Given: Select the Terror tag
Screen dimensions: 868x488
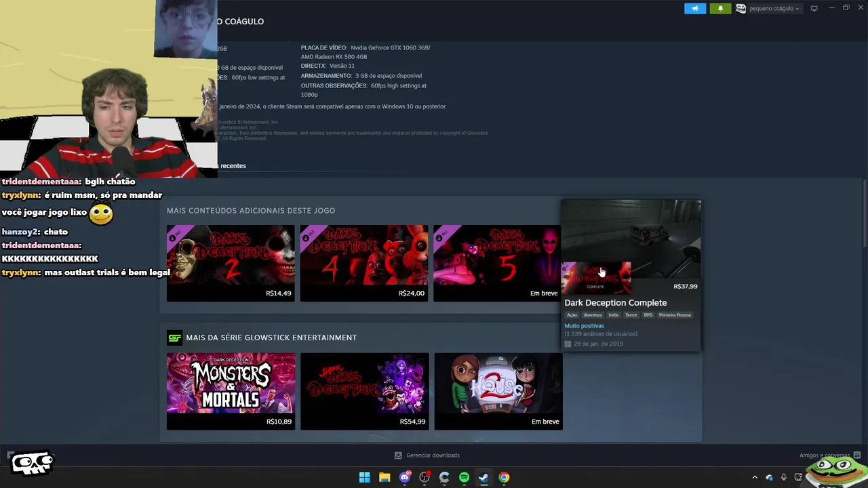Looking at the screenshot, I should point(631,315).
